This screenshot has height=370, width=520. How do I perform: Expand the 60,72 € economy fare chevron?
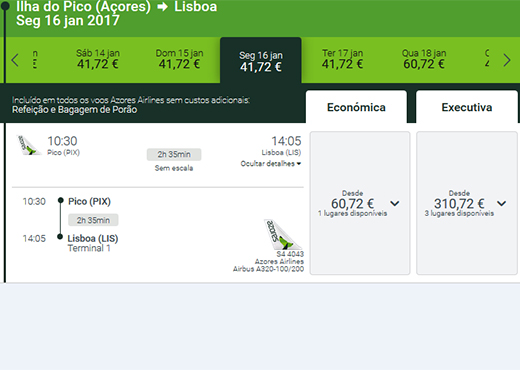pyautogui.click(x=395, y=203)
